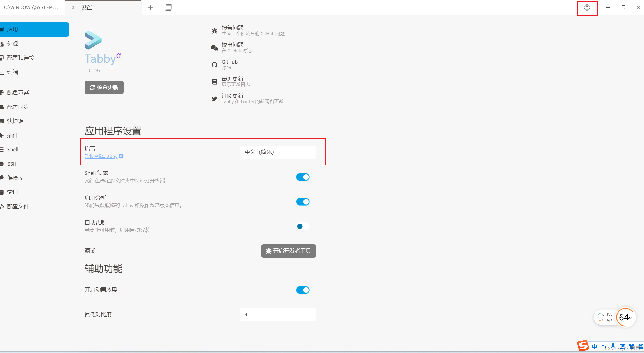Select 快捷键 in the sidebar

(x=15, y=121)
